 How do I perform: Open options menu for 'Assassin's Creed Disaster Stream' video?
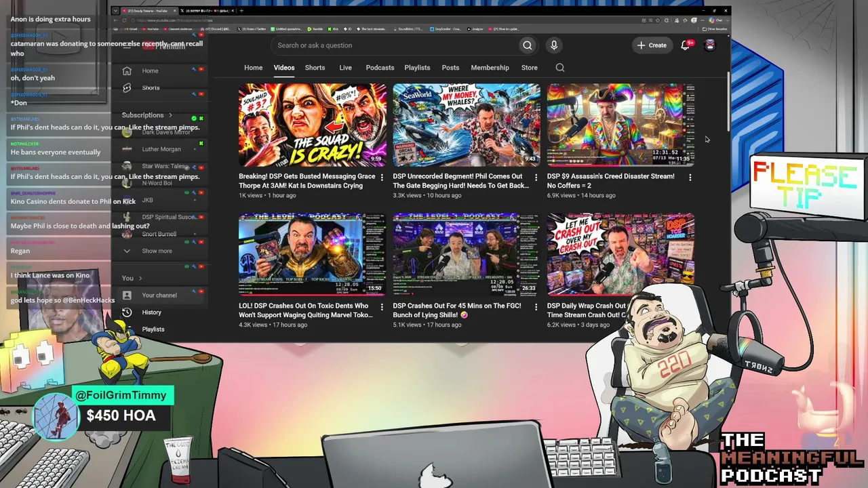pos(690,177)
